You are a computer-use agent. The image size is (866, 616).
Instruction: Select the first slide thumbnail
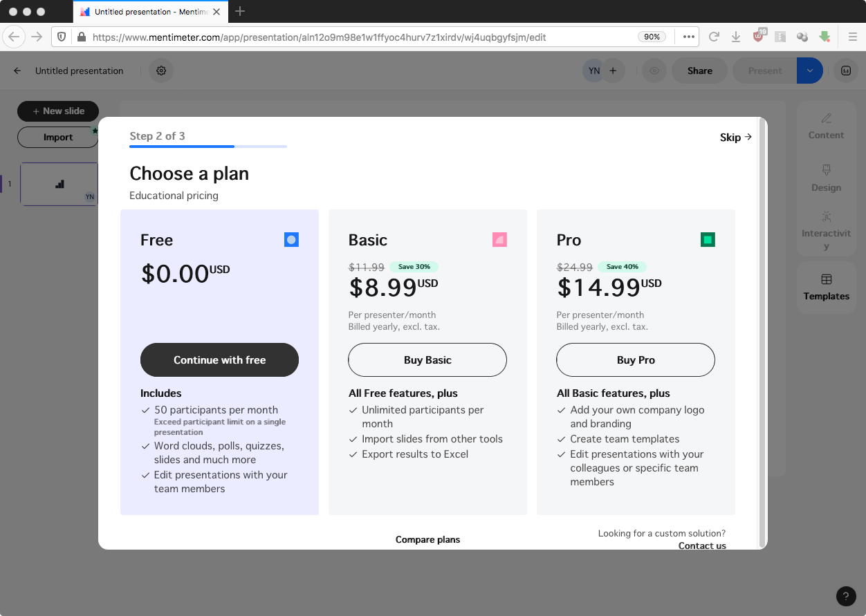coord(59,184)
